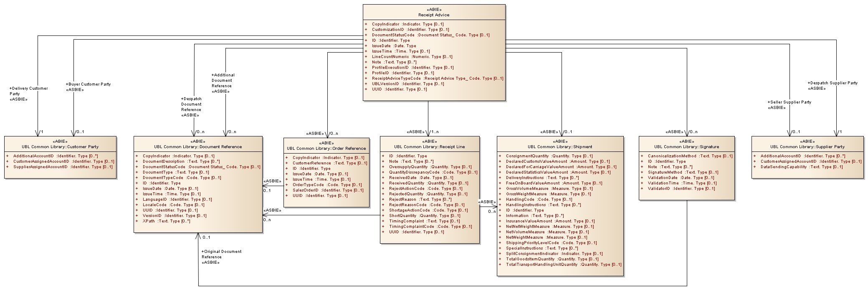This screenshot has height=290, width=868.
Task: Click the Original Document Reference association label
Action: (221, 257)
